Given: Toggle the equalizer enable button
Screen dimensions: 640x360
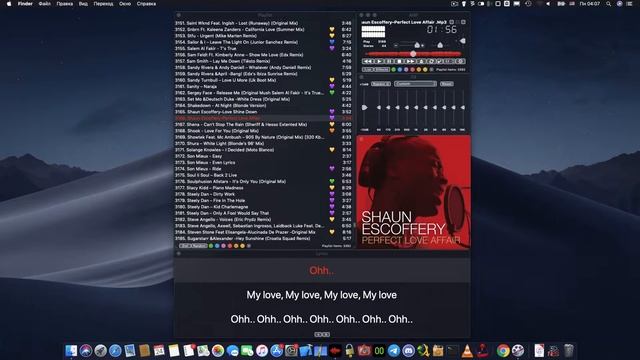Looking at the screenshot, I should point(381,84).
